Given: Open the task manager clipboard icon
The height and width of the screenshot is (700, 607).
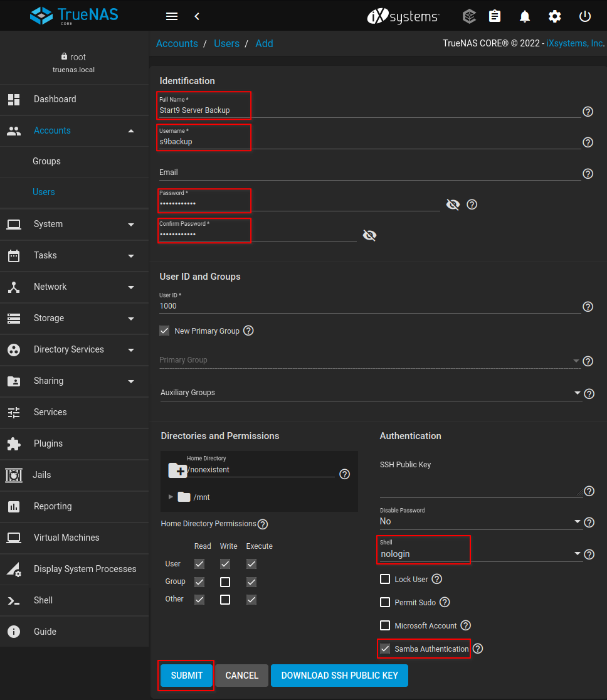Looking at the screenshot, I should click(x=495, y=16).
